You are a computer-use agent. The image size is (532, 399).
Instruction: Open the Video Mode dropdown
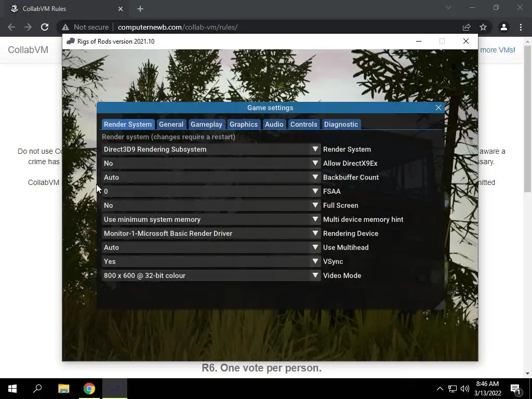pyautogui.click(x=211, y=275)
